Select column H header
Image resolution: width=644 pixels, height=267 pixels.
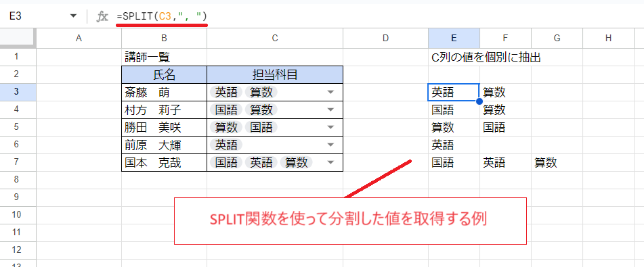pos(608,38)
